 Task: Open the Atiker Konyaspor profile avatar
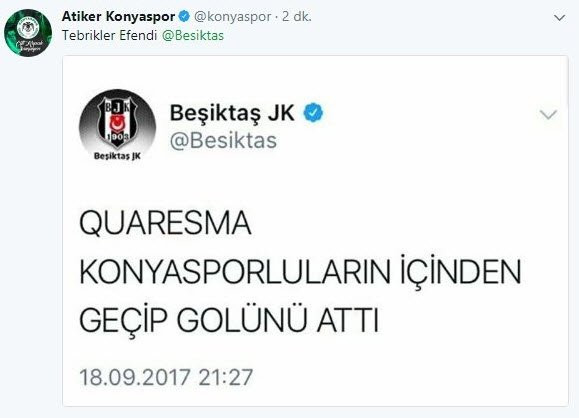[28, 33]
